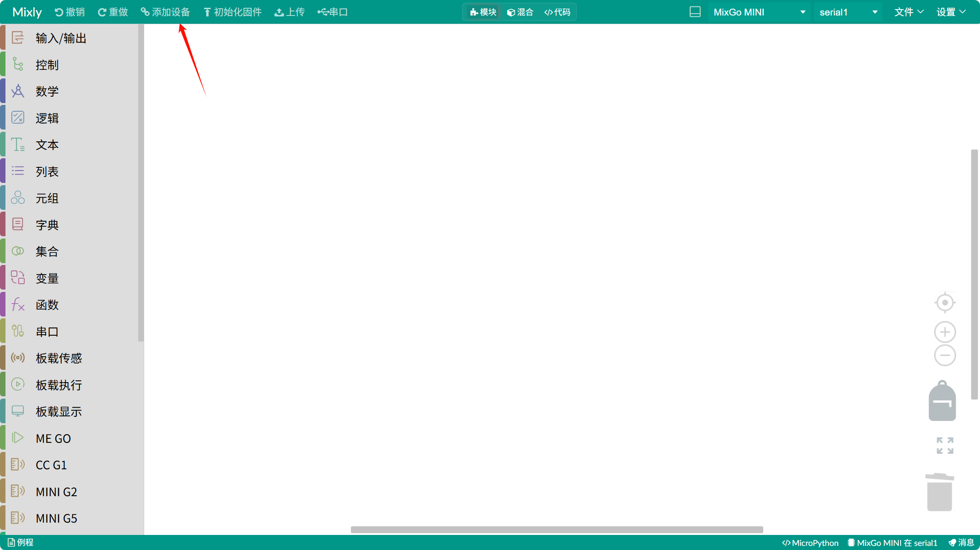Viewport: 980px width, 550px height.
Task: Open the MixGo MINI board dropdown
Action: point(759,12)
